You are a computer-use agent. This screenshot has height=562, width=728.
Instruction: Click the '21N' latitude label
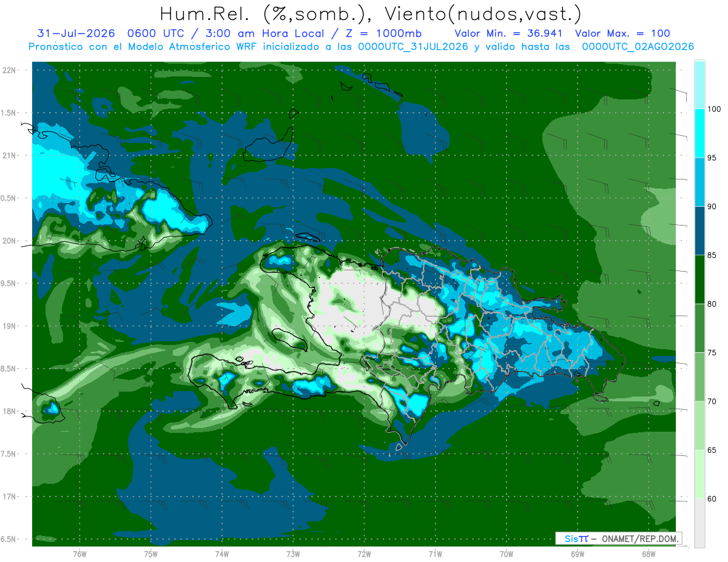[x=10, y=155]
